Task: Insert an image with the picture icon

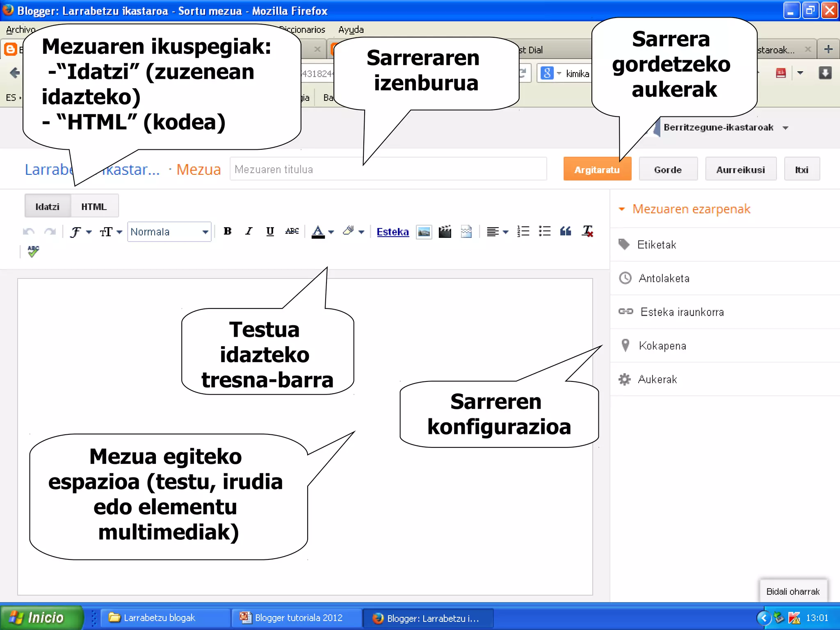Action: pos(424,232)
